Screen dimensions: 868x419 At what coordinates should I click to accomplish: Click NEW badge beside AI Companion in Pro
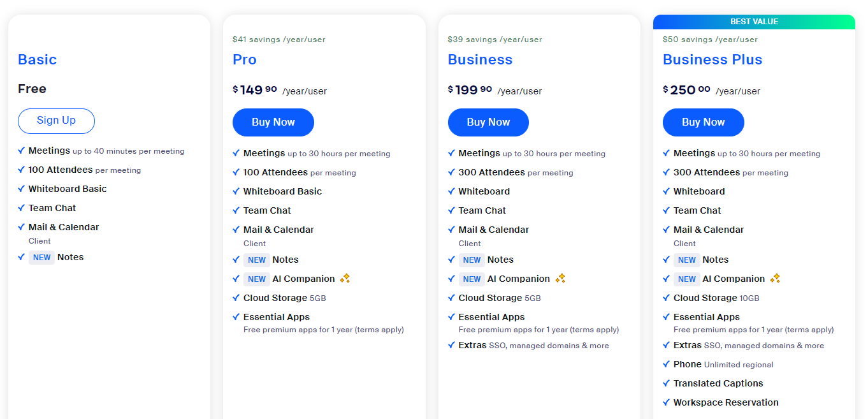click(257, 279)
